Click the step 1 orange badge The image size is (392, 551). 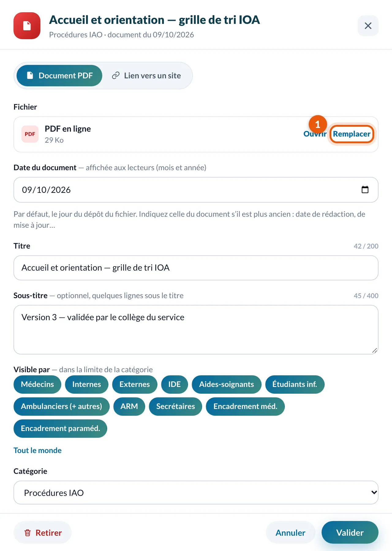[318, 124]
